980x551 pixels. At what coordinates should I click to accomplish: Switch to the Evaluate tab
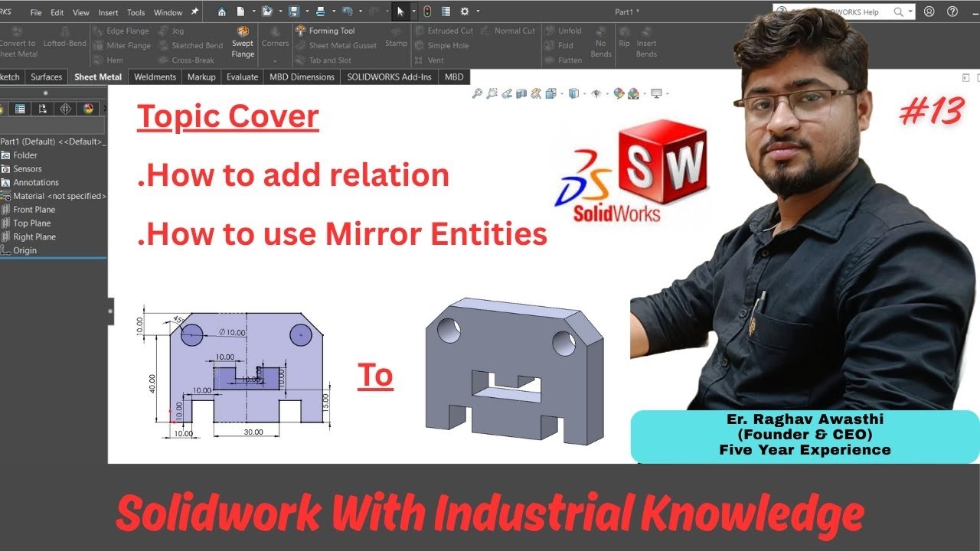click(x=242, y=77)
